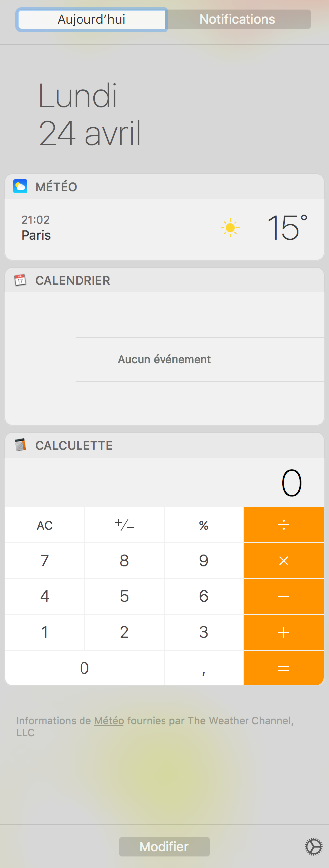Click the Météo widget app icon
329x868 pixels.
click(20, 187)
